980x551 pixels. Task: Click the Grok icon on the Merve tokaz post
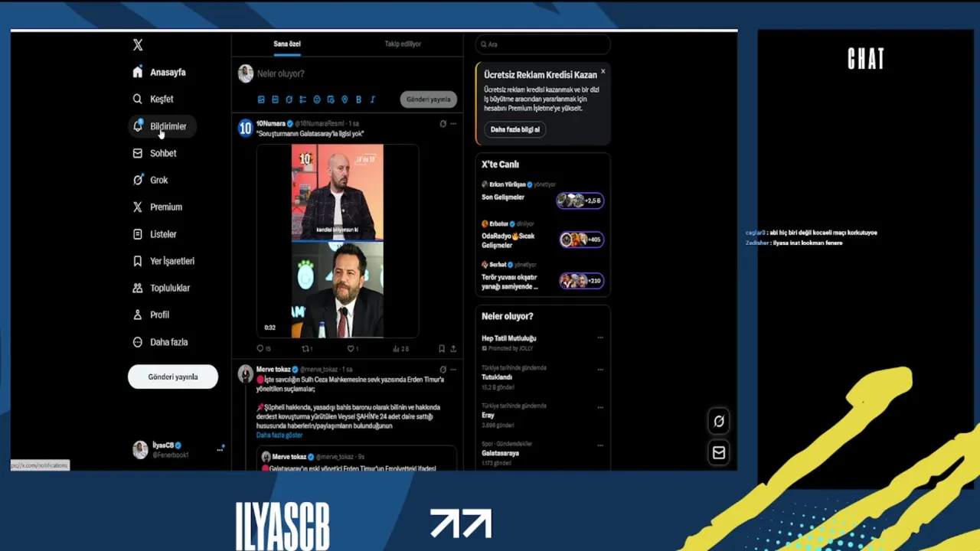443,369
